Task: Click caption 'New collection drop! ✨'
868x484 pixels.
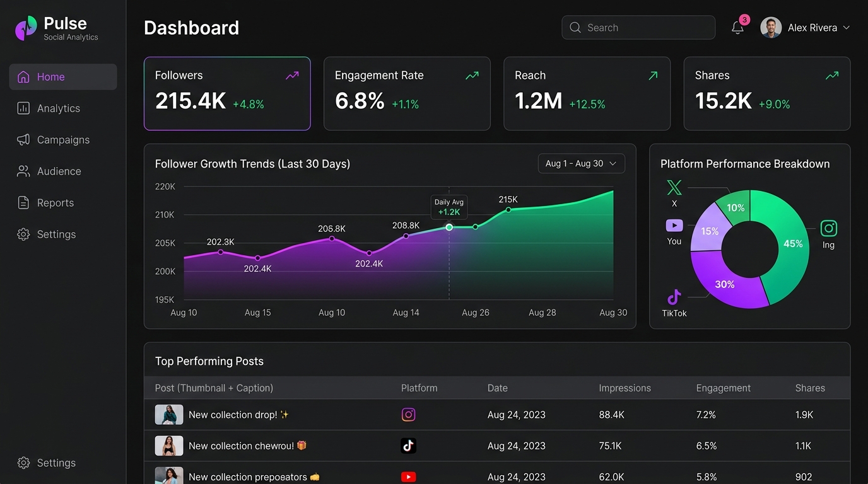Action: 238,415
